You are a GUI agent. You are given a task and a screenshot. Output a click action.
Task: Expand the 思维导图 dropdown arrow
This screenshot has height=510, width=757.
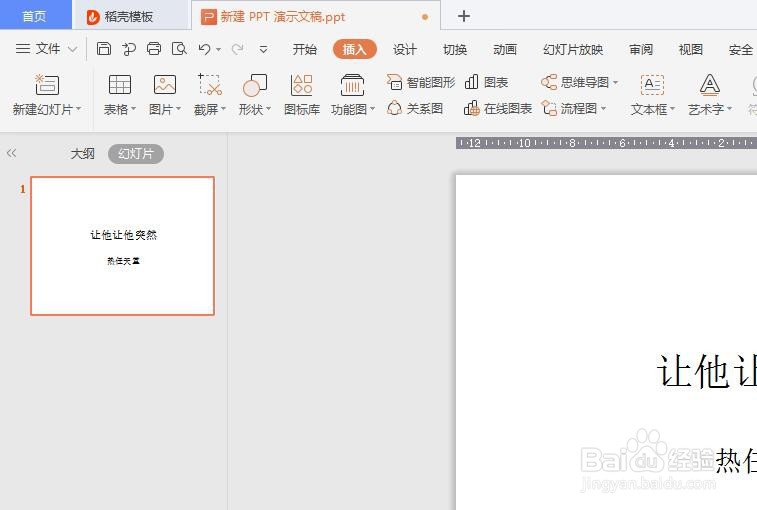616,83
